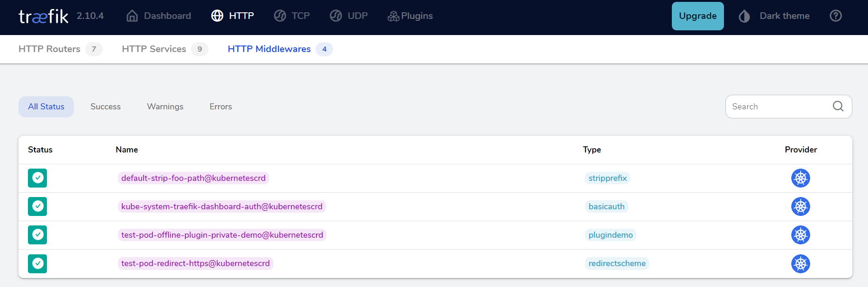The image size is (868, 287).
Task: Switch to HTTP Middlewares tab
Action: [x=269, y=49]
